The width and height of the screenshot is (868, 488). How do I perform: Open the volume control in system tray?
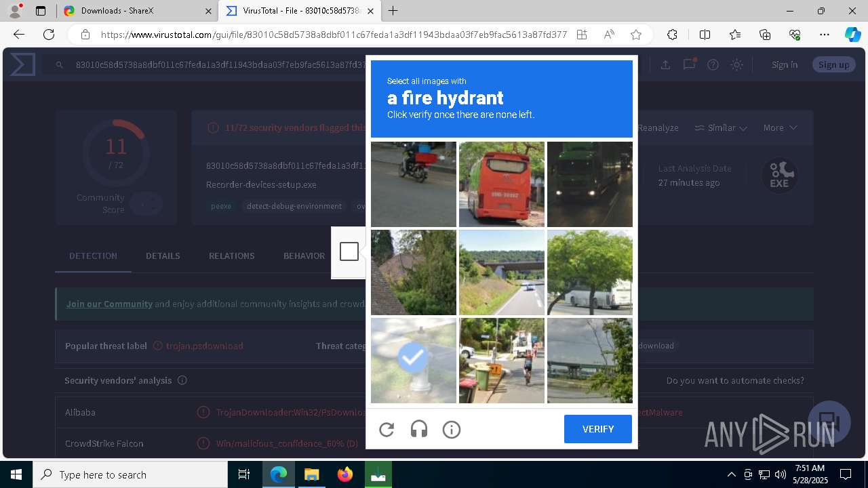(x=780, y=474)
